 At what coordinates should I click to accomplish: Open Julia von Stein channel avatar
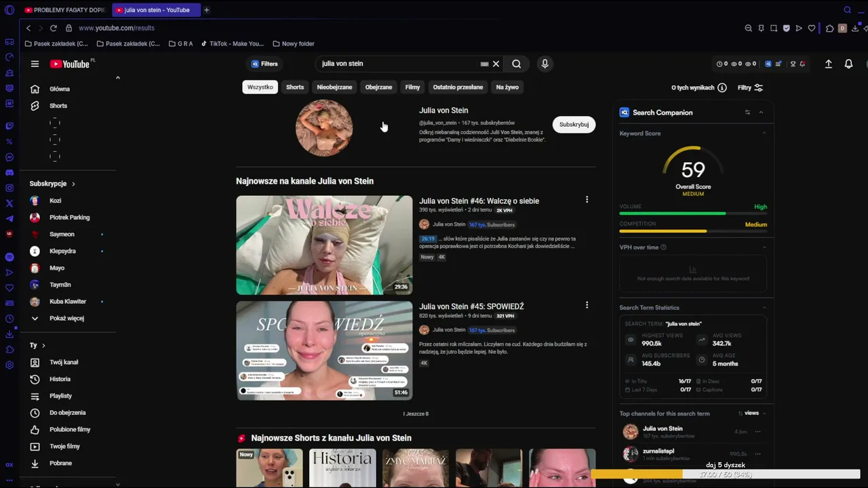[x=324, y=128]
